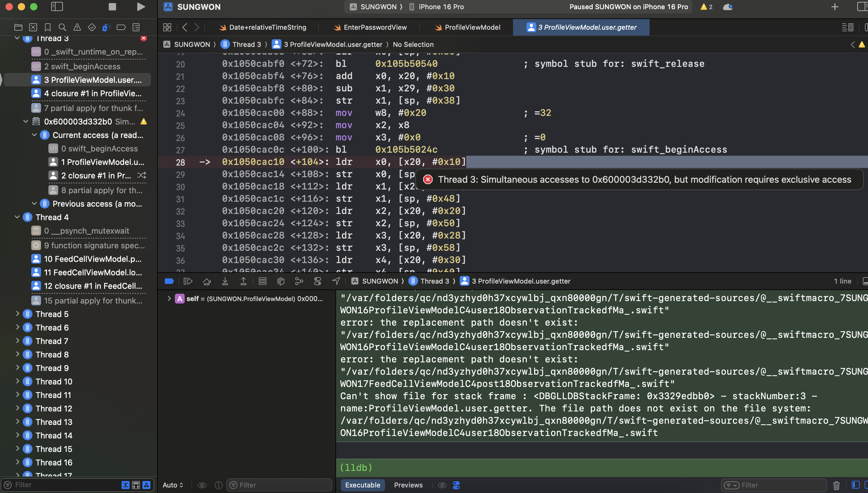Screen dimensions: 868x493
Task: Click the Previews console button
Action: pos(408,485)
